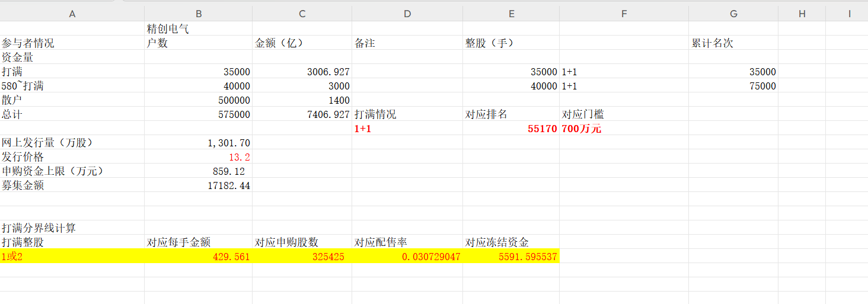The height and width of the screenshot is (304, 868).
Task: Click the red 55170 cell
Action: (x=511, y=128)
